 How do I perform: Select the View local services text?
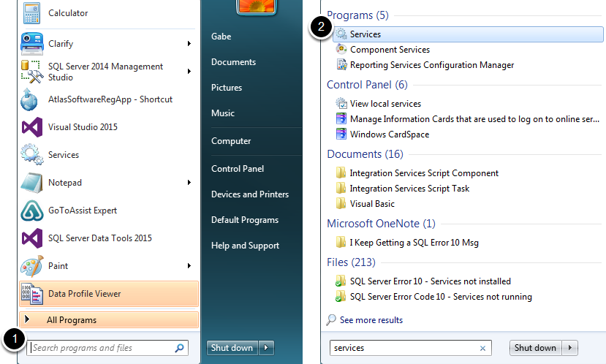tap(385, 104)
